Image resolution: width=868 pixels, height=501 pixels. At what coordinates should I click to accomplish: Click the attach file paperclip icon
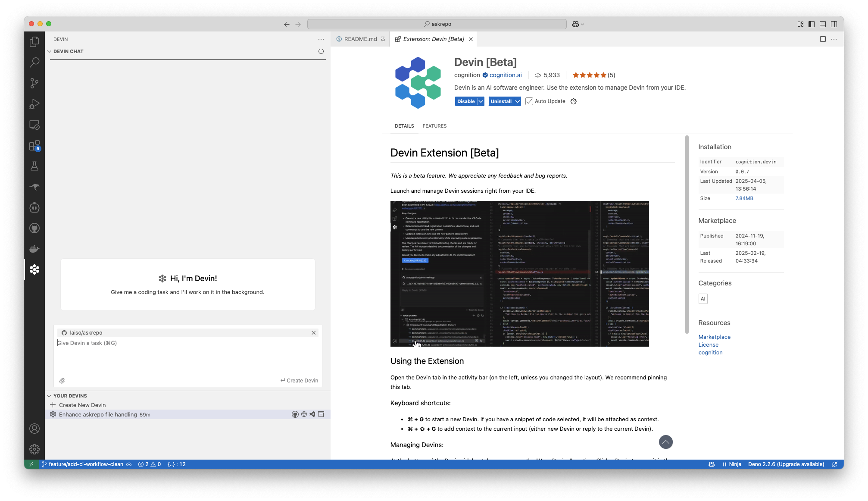coord(62,381)
